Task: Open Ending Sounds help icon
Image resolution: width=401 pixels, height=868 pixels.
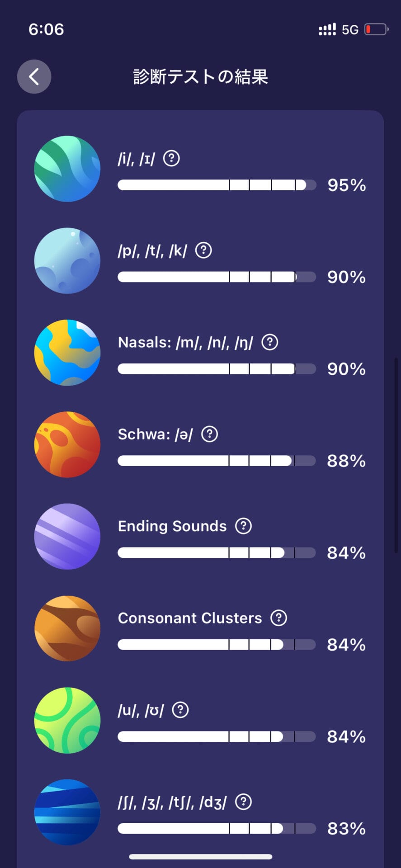Action: pyautogui.click(x=243, y=526)
